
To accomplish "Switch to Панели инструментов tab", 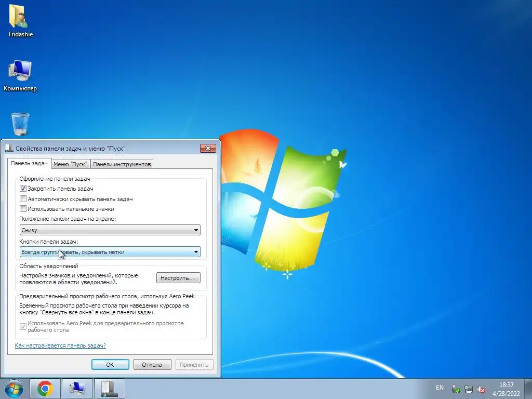I will coord(122,164).
